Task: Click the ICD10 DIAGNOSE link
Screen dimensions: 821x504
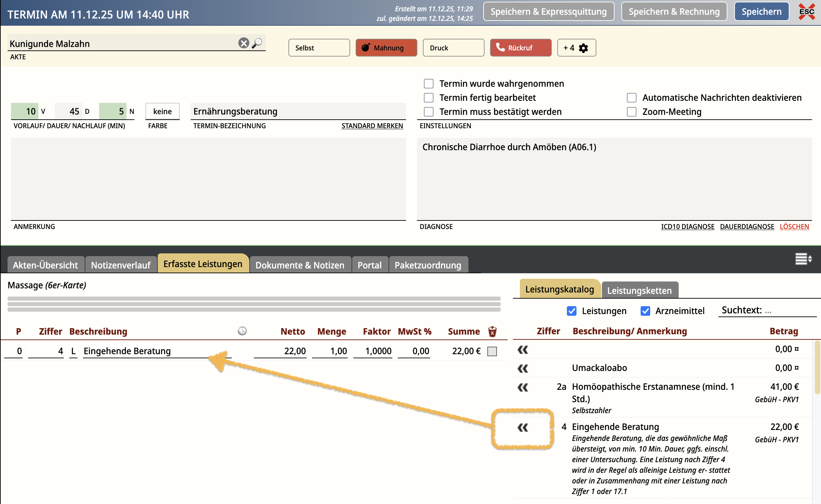Action: (x=688, y=227)
